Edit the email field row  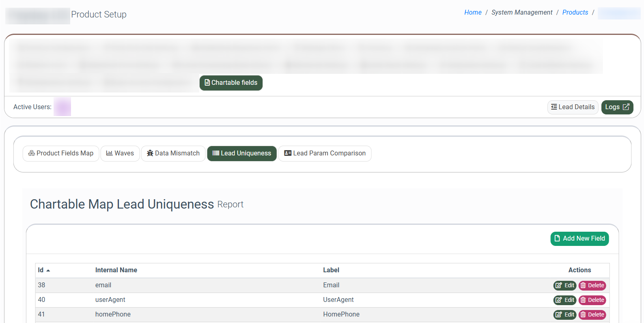(x=564, y=286)
